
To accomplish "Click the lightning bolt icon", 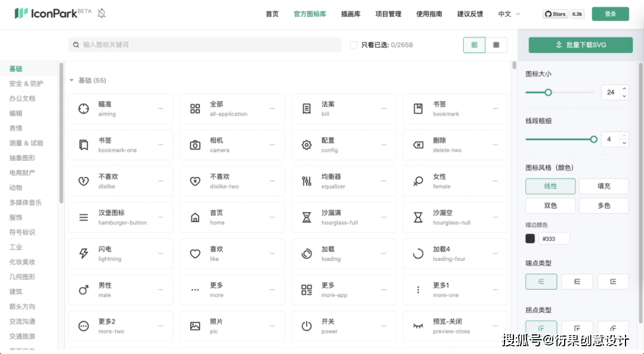I will click(83, 254).
